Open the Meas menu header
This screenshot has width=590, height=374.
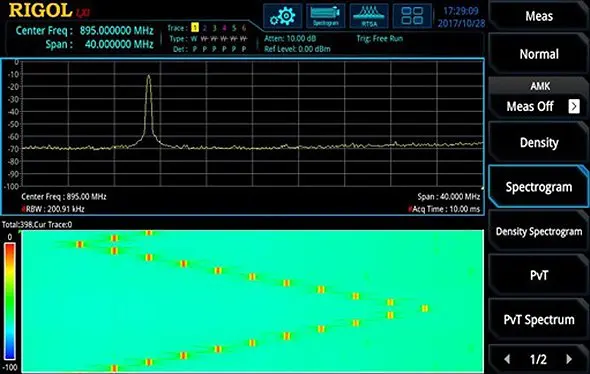click(539, 16)
